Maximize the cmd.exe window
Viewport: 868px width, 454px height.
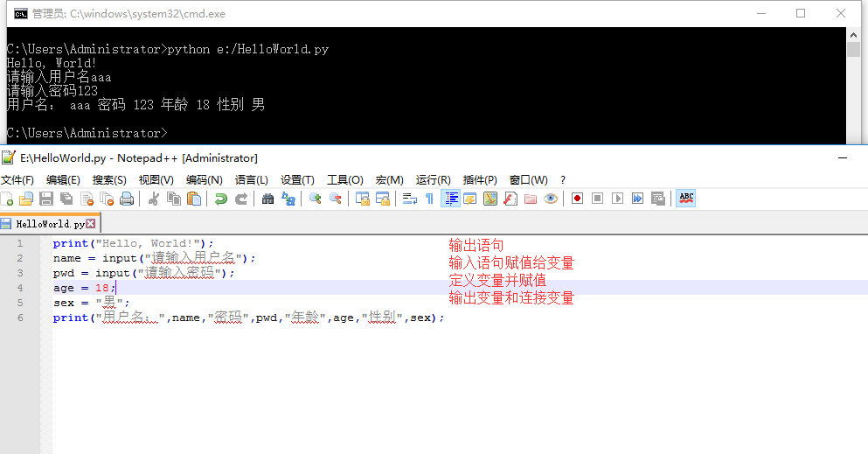pyautogui.click(x=801, y=13)
